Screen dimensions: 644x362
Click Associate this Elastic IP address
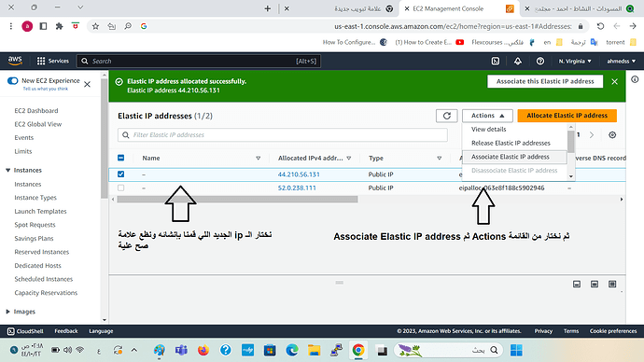pyautogui.click(x=545, y=81)
